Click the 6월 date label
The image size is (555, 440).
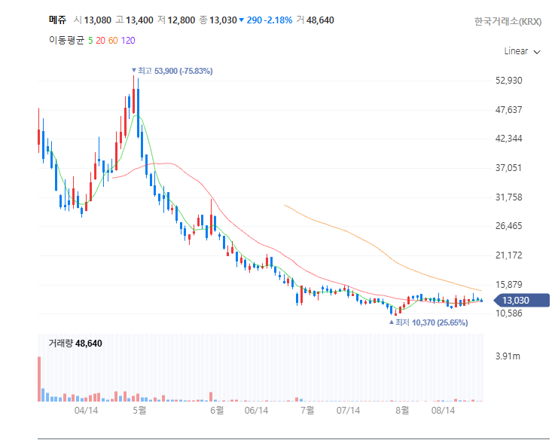(217, 410)
